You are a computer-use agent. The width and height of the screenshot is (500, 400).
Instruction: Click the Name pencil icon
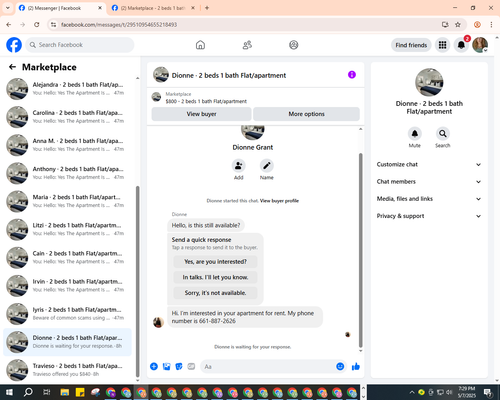coord(267,166)
